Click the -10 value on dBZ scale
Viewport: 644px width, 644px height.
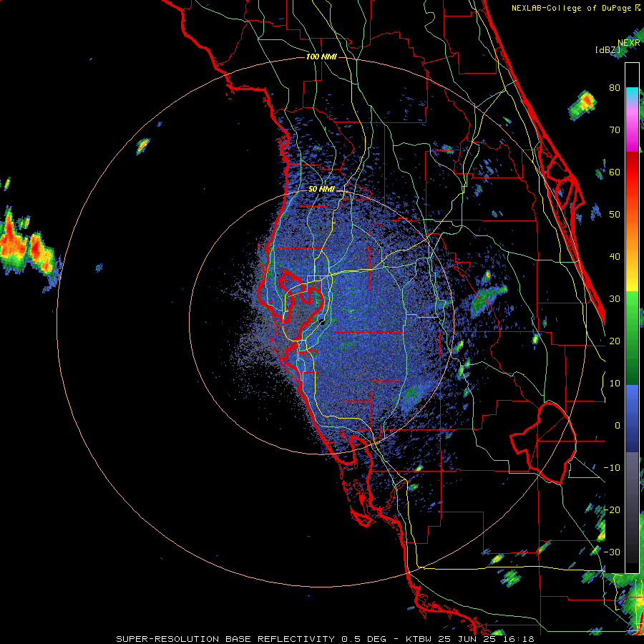(x=612, y=468)
